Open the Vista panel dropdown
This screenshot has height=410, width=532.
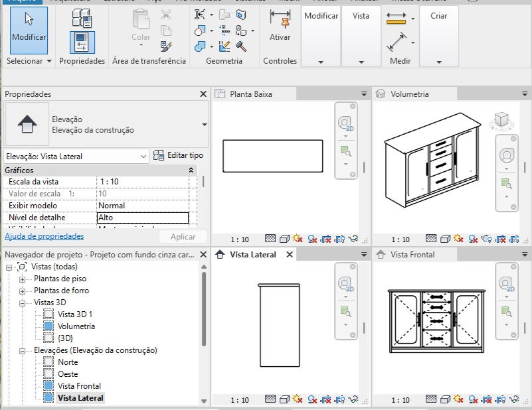(361, 62)
